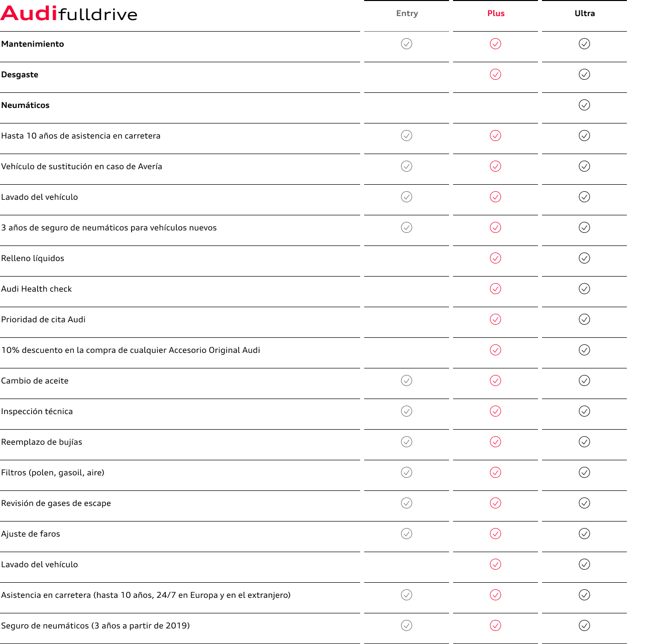
Task: Click Ultra checkmark for Vehículo de sustitución row
Action: tap(585, 166)
